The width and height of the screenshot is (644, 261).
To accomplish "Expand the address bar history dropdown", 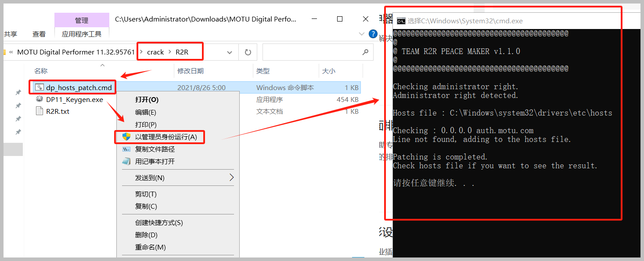I will tap(230, 52).
